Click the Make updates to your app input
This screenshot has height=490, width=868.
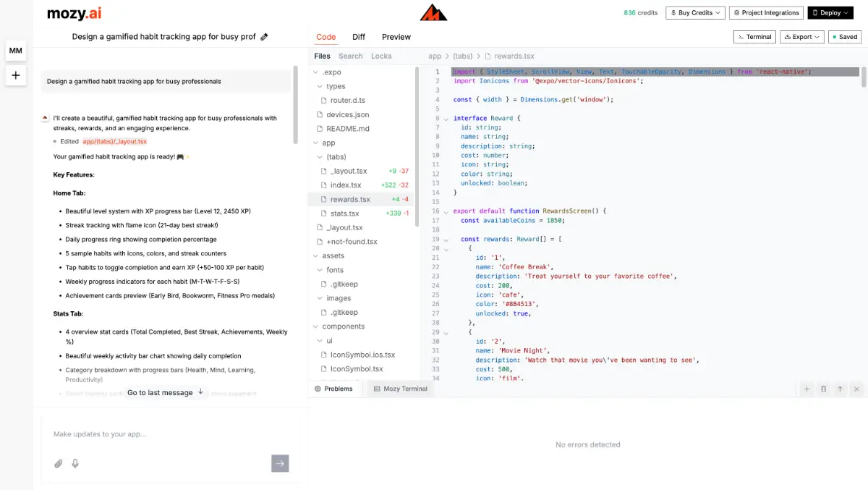[159, 434]
